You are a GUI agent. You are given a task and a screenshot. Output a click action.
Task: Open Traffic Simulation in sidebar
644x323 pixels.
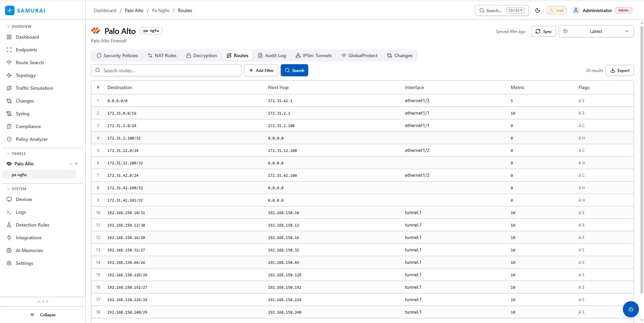point(34,88)
